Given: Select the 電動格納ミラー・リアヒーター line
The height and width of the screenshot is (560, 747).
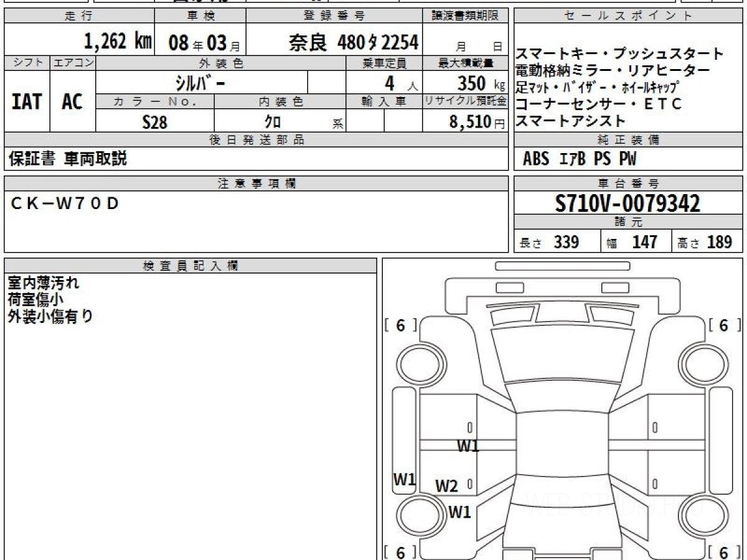Looking at the screenshot, I should tap(613, 70).
